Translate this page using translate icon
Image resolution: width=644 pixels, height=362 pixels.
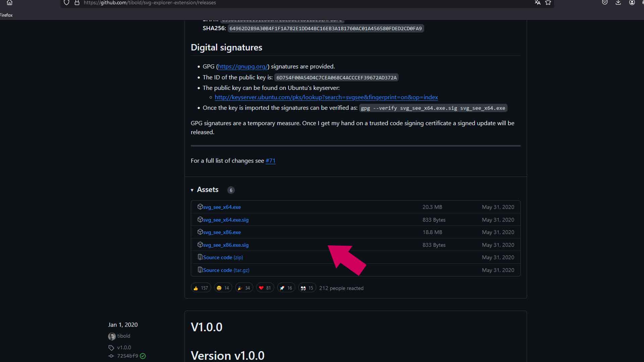537,3
